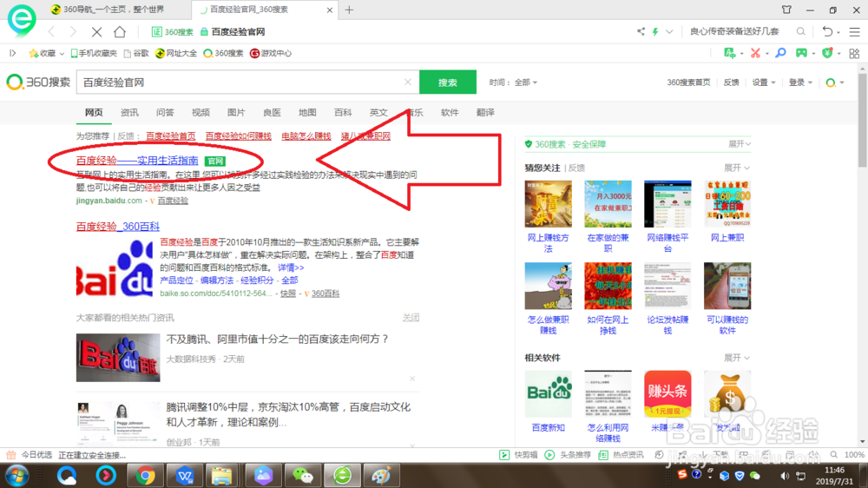Click the restore closed tab undo icon

tap(827, 31)
